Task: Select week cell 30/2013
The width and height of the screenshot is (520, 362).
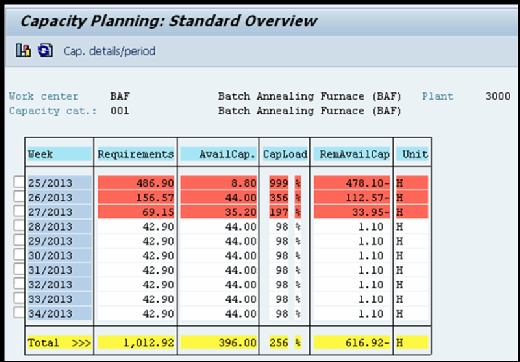Action: pos(59,255)
